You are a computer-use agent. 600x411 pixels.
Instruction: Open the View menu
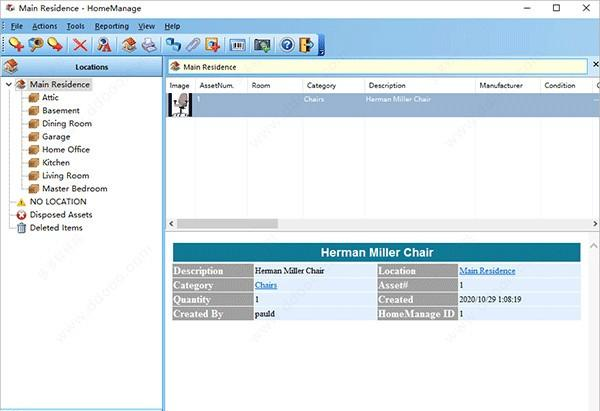tap(147, 26)
